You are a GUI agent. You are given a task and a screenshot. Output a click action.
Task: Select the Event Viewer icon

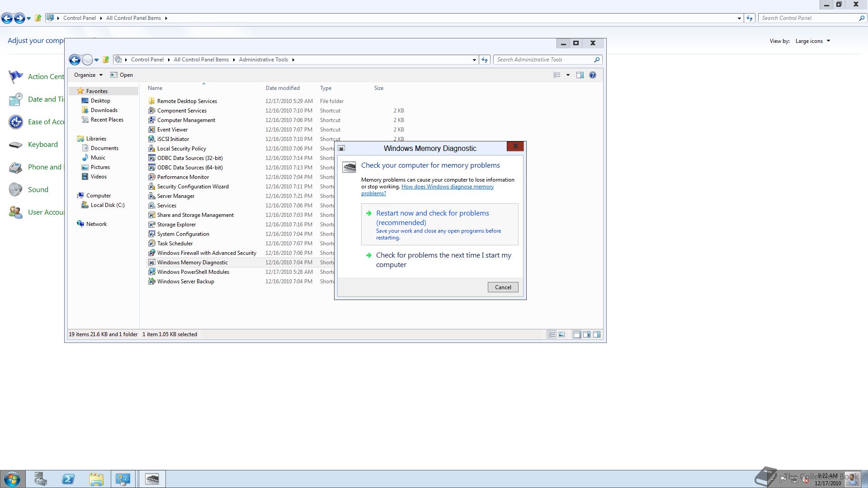(152, 130)
